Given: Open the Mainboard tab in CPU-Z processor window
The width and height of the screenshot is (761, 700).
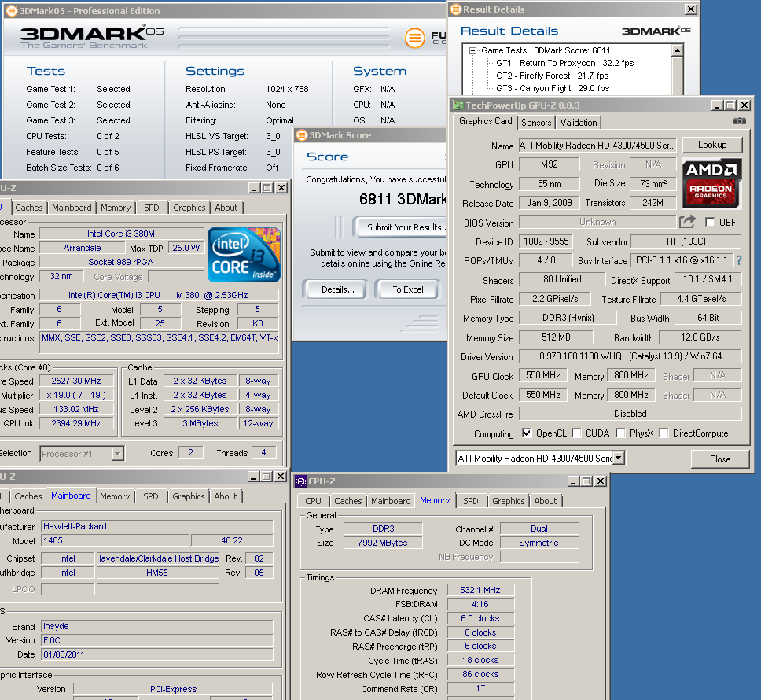Looking at the screenshot, I should [72, 208].
